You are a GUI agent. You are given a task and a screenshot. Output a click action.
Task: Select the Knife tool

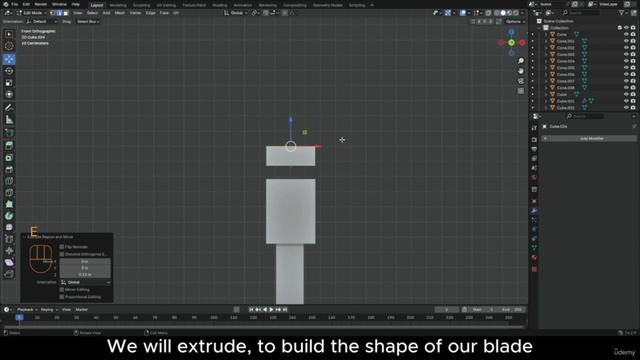pos(9,193)
